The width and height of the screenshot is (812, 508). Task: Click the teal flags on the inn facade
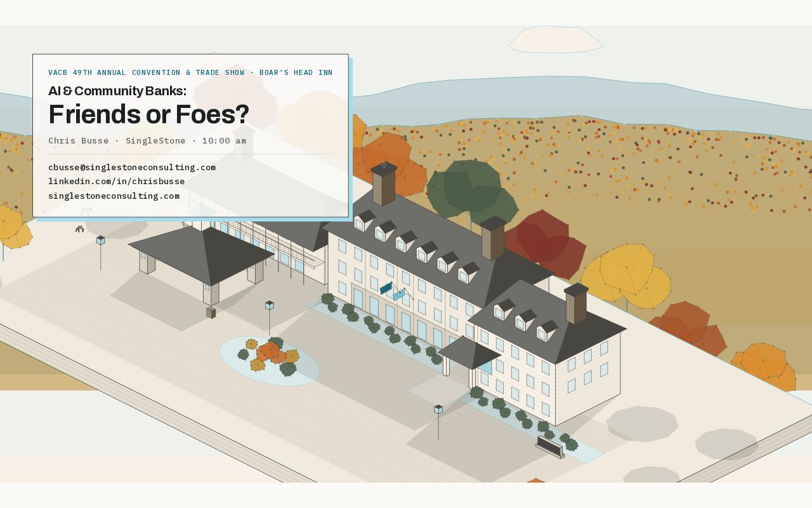393,291
